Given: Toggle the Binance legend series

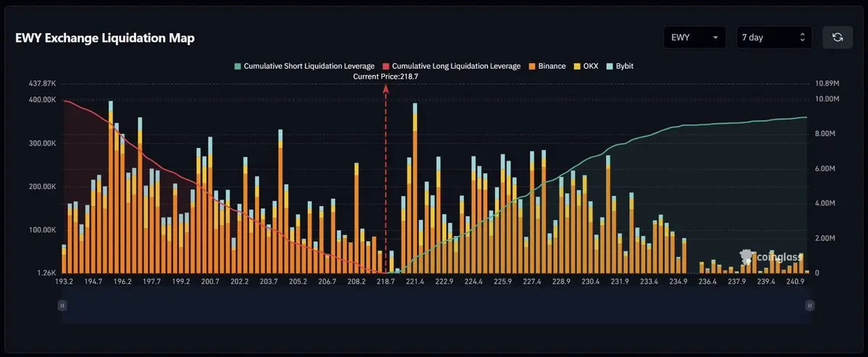Looking at the screenshot, I should pos(547,66).
